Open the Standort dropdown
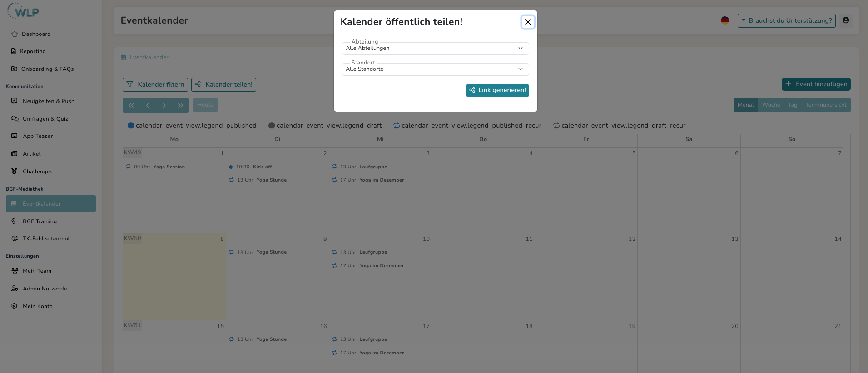 click(435, 69)
